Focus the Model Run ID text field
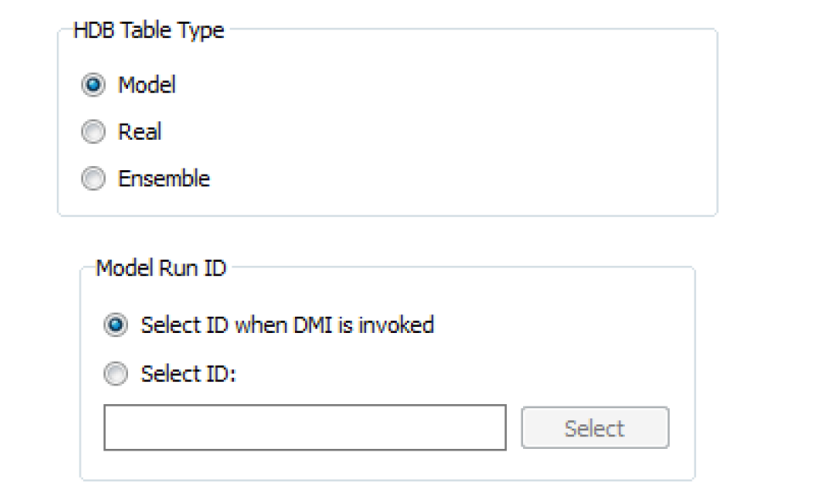 point(304,428)
